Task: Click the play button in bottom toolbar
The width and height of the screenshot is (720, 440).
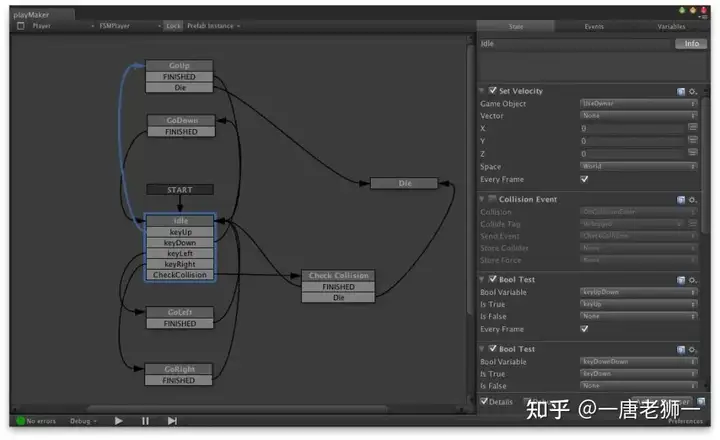Action: pyautogui.click(x=118, y=421)
